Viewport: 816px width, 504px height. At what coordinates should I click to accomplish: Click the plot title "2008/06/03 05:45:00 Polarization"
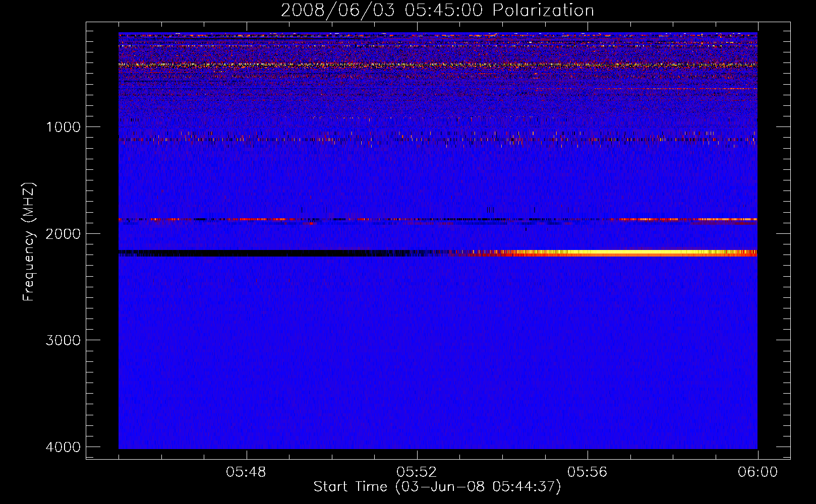437,11
